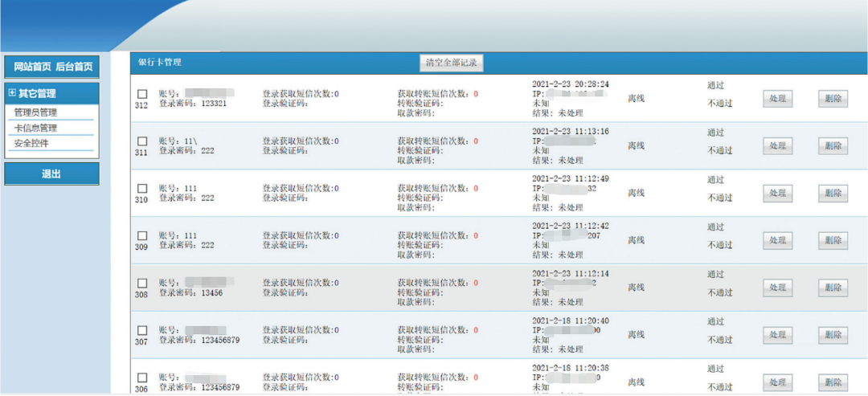Image resolution: width=868 pixels, height=396 pixels.
Task: Expand the 其它管理 plus icon
Action: 12,93
